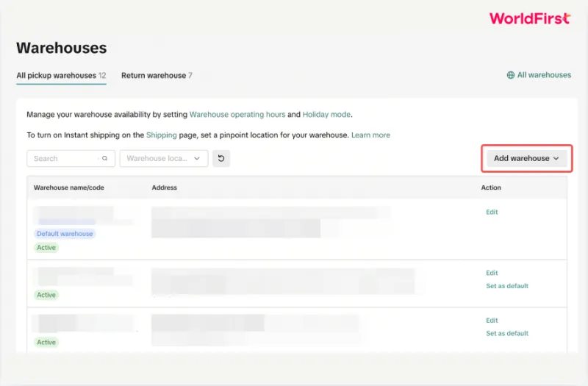Switch to the Return warehouse tab
This screenshot has width=588, height=386.
(x=157, y=76)
